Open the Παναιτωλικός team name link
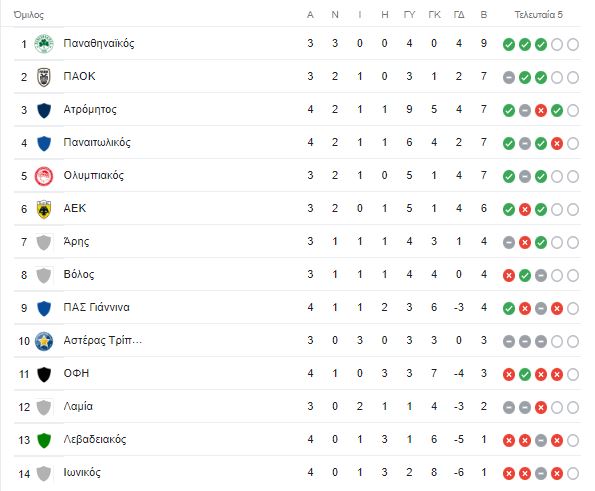 (x=97, y=142)
